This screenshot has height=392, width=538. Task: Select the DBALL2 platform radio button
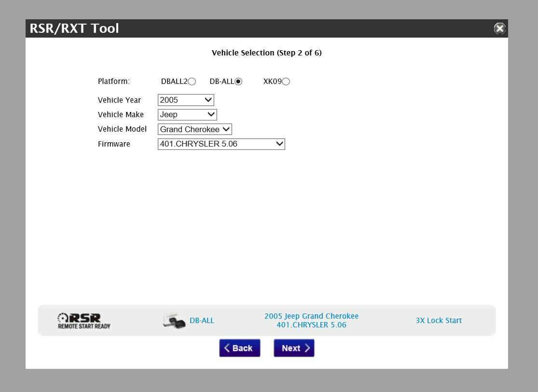pyautogui.click(x=192, y=81)
